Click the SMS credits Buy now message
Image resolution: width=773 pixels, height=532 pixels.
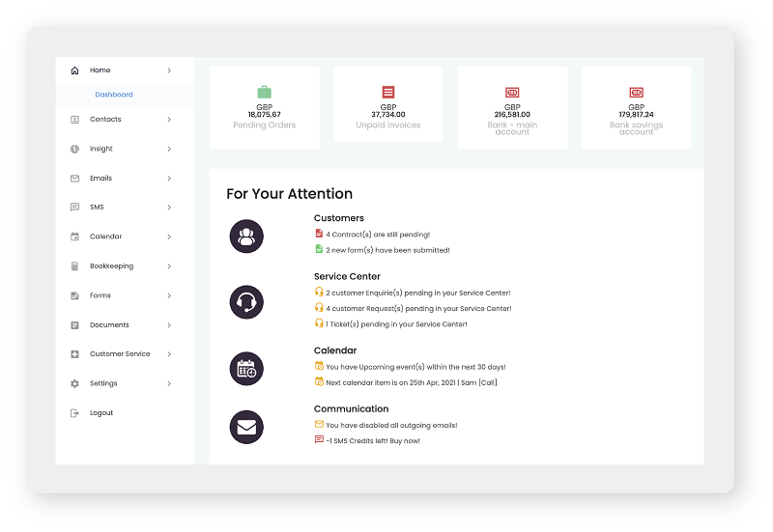pyautogui.click(x=372, y=441)
